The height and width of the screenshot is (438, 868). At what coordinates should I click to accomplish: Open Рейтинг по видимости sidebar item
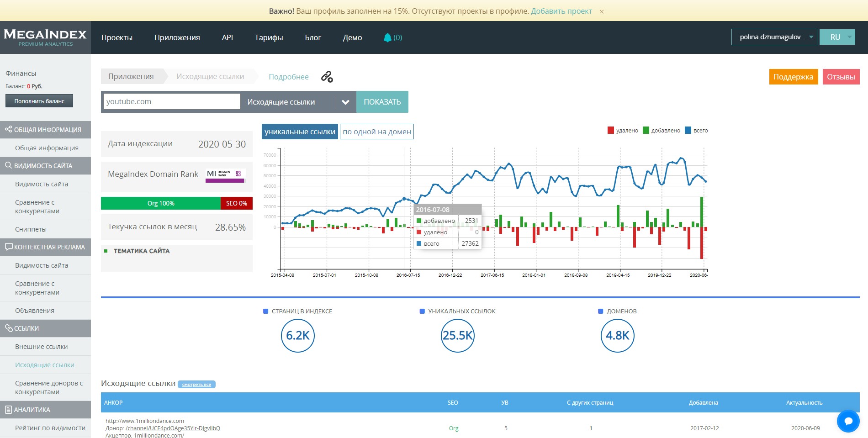pos(50,428)
